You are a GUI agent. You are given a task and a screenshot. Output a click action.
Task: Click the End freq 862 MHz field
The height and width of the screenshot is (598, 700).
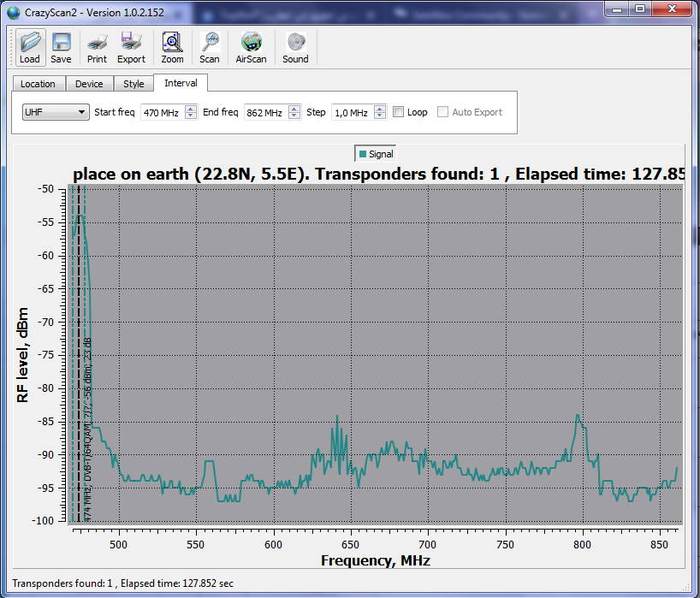click(x=264, y=112)
